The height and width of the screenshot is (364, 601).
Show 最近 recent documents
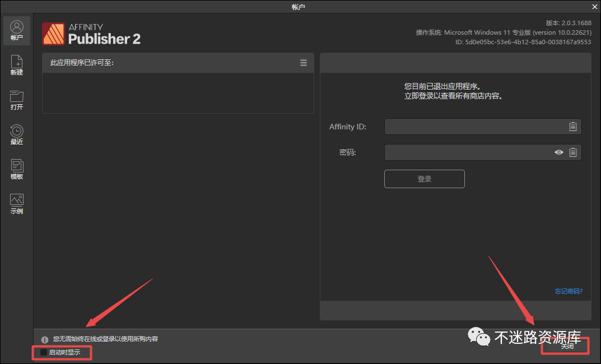pos(17,134)
